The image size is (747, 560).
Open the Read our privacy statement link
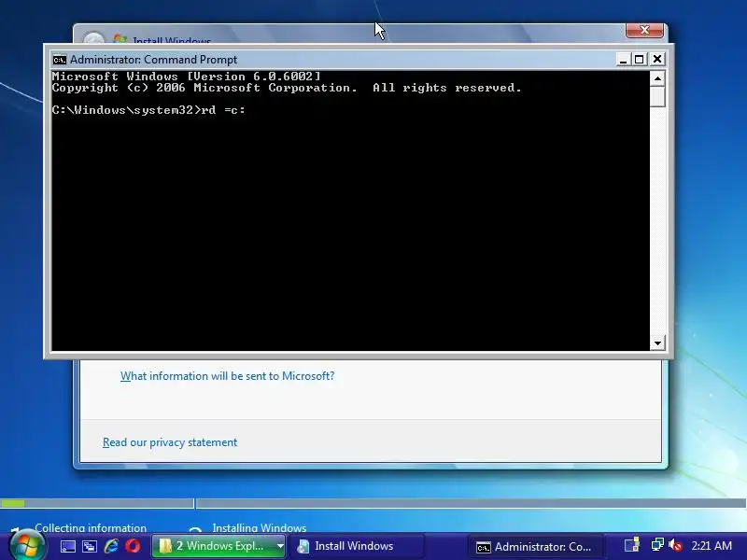[170, 442]
